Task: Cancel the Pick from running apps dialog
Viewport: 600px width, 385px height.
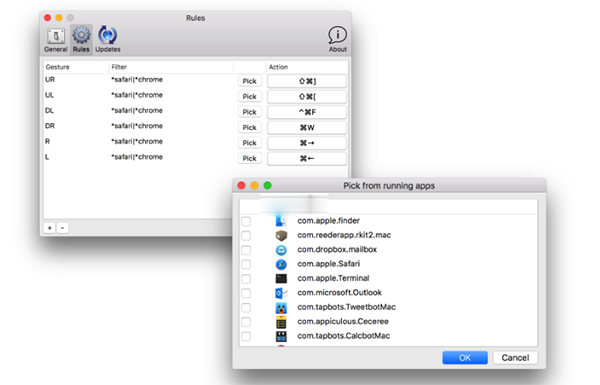Action: (x=515, y=358)
